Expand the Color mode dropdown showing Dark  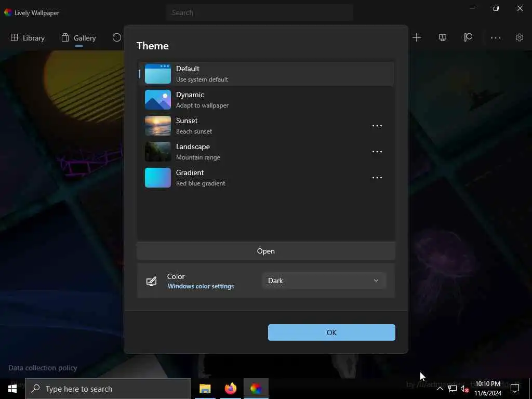pyautogui.click(x=324, y=281)
